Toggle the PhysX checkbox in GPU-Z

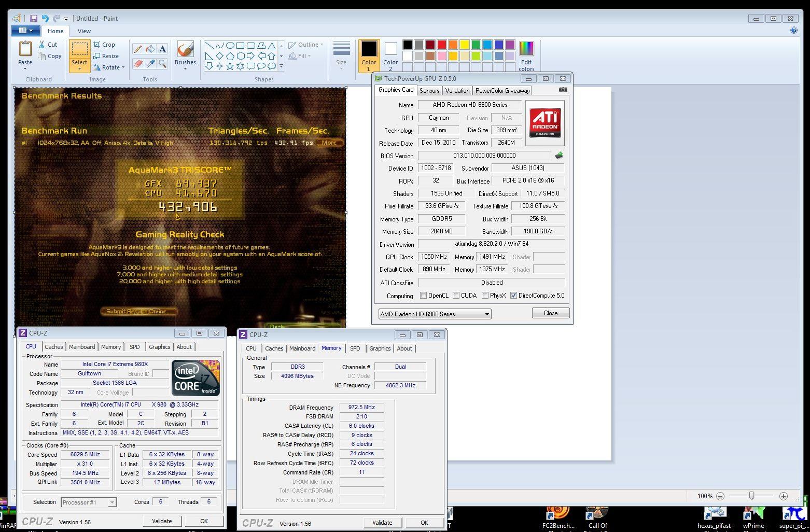click(485, 296)
